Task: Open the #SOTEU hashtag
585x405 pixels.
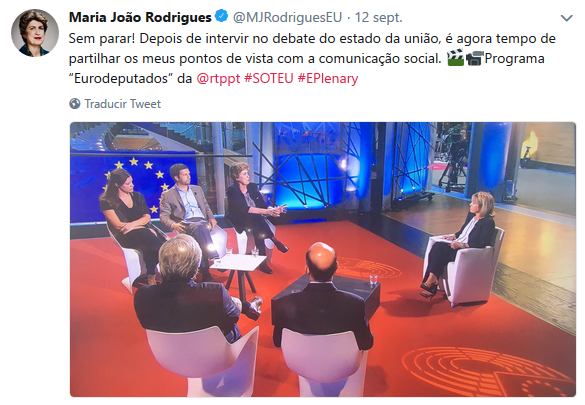Action: 268,78
